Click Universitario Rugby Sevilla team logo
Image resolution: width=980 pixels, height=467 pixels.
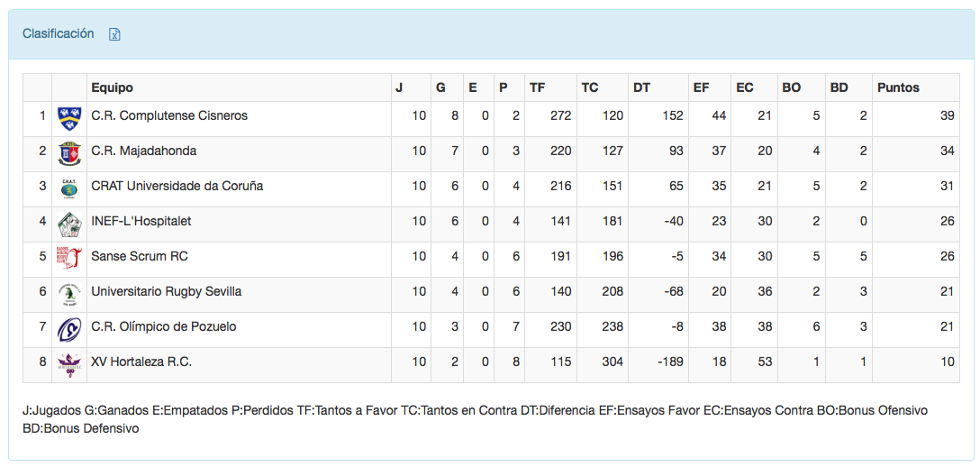coord(69,293)
